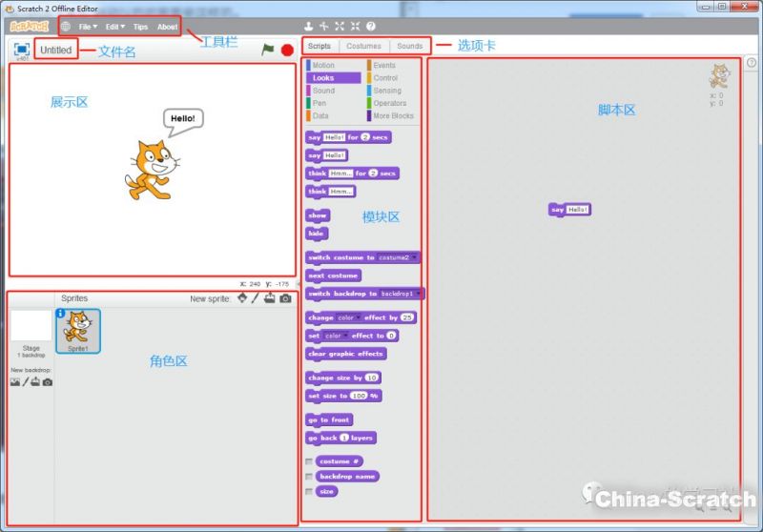Paint a new sprite with brush icon
Image resolution: width=763 pixels, height=532 pixels.
point(256,298)
